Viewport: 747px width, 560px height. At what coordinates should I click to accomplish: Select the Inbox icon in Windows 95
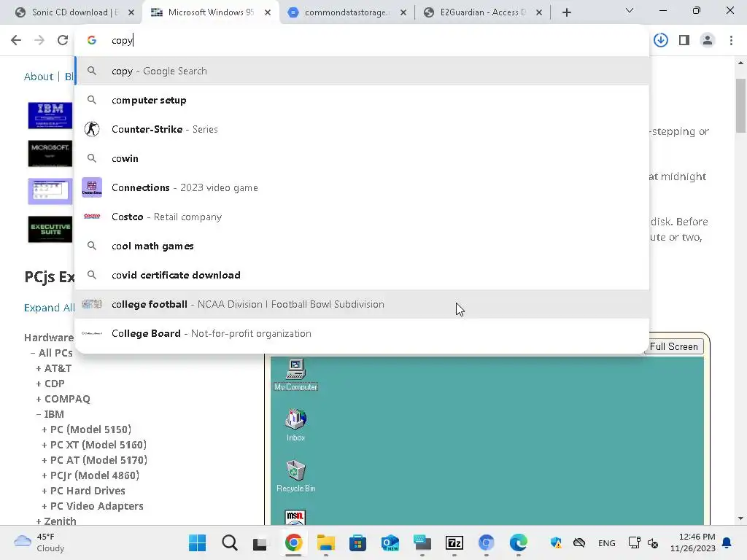[x=296, y=425]
